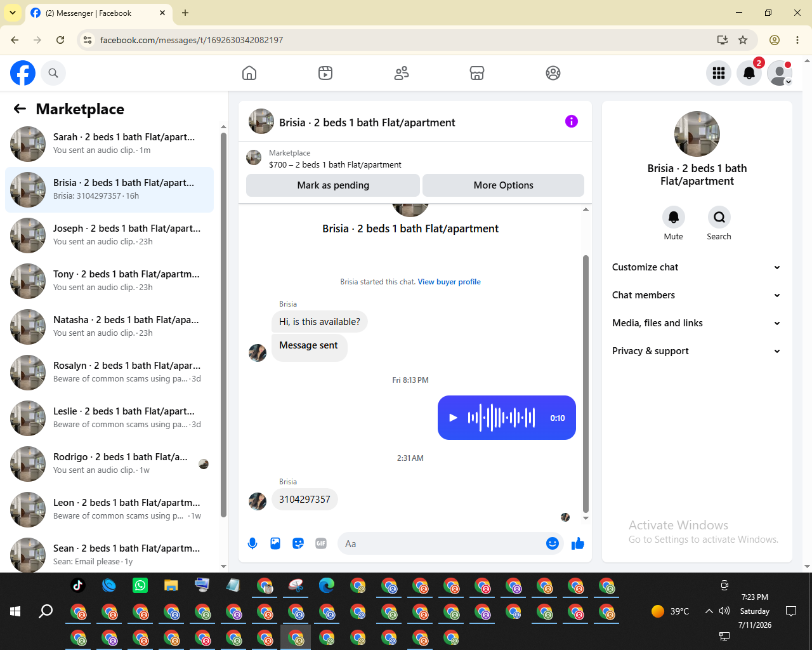Open Rosalyn's conversation
Screen dimensions: 812x650
coord(109,373)
